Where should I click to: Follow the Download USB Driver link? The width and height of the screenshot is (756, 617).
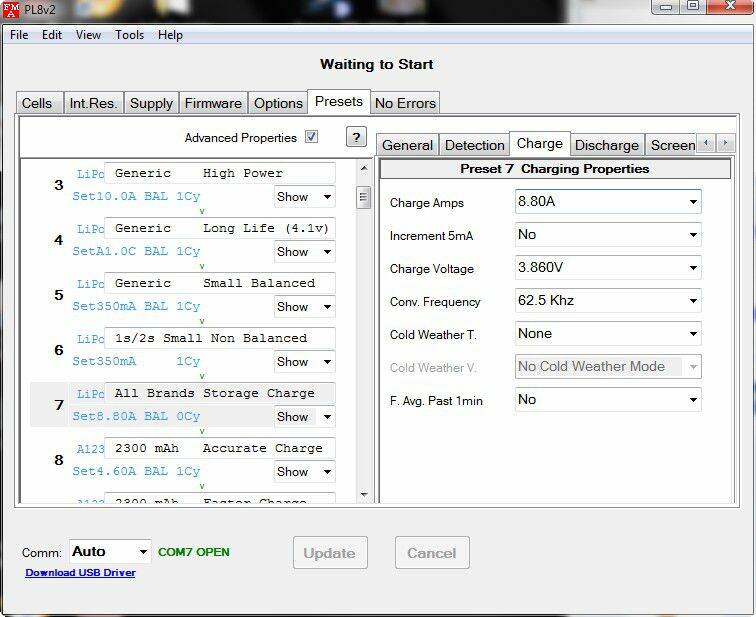click(80, 573)
